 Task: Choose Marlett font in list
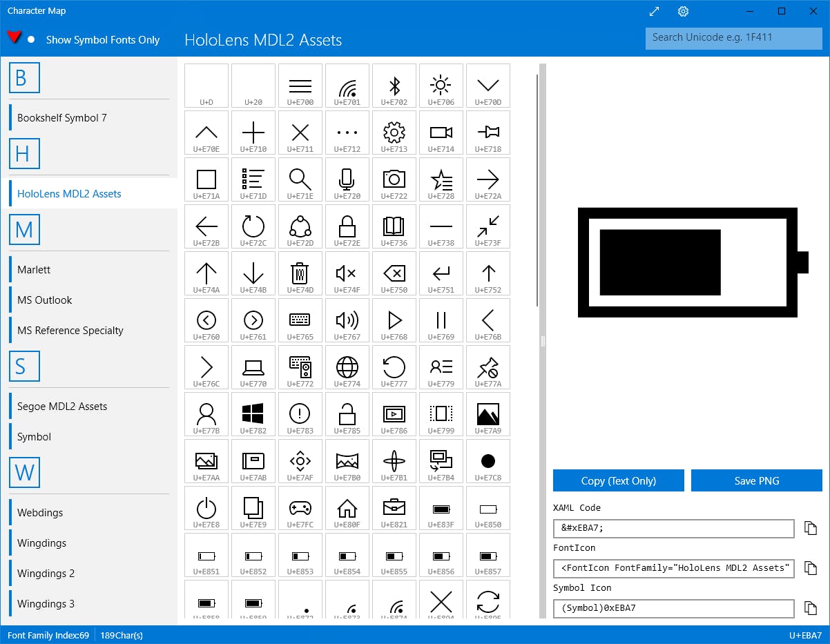coord(89,269)
